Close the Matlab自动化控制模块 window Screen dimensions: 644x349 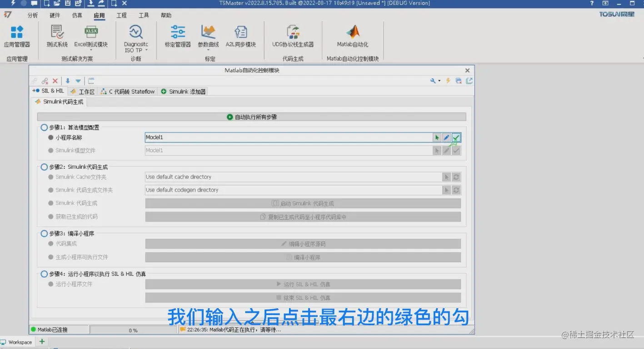click(x=467, y=70)
